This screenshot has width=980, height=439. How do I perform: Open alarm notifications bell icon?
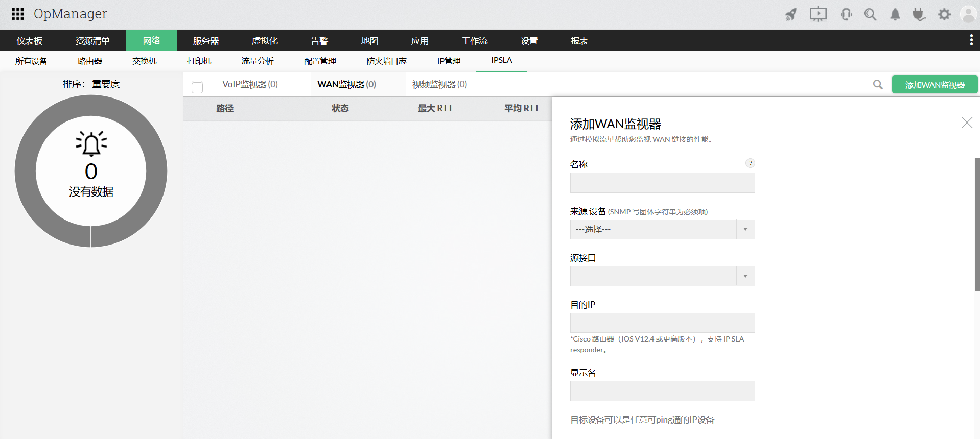tap(895, 14)
